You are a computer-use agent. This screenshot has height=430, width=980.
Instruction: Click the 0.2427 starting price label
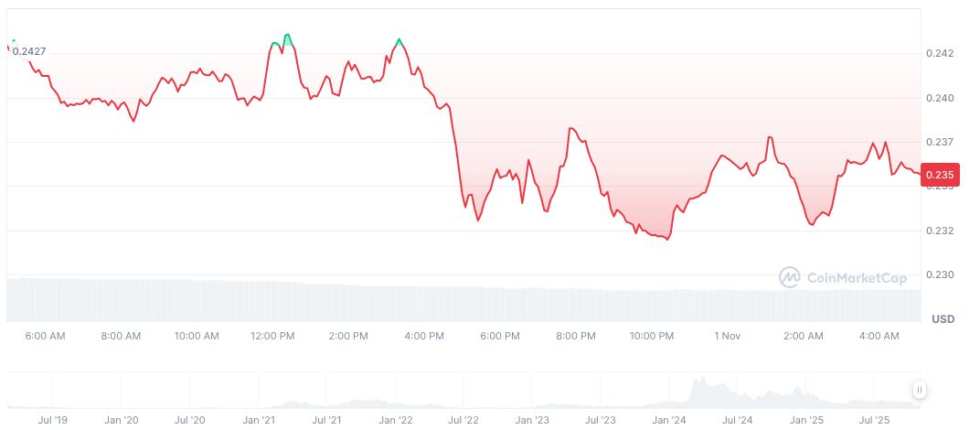[x=29, y=51]
